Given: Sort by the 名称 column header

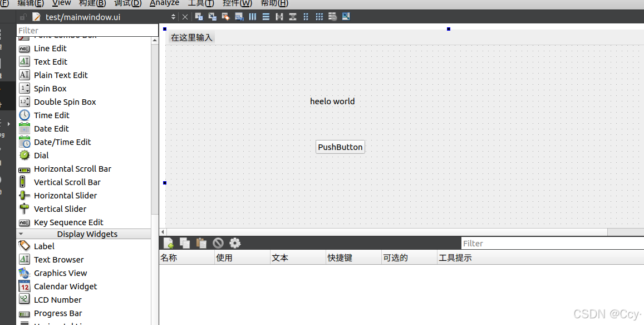Looking at the screenshot, I should tap(187, 258).
